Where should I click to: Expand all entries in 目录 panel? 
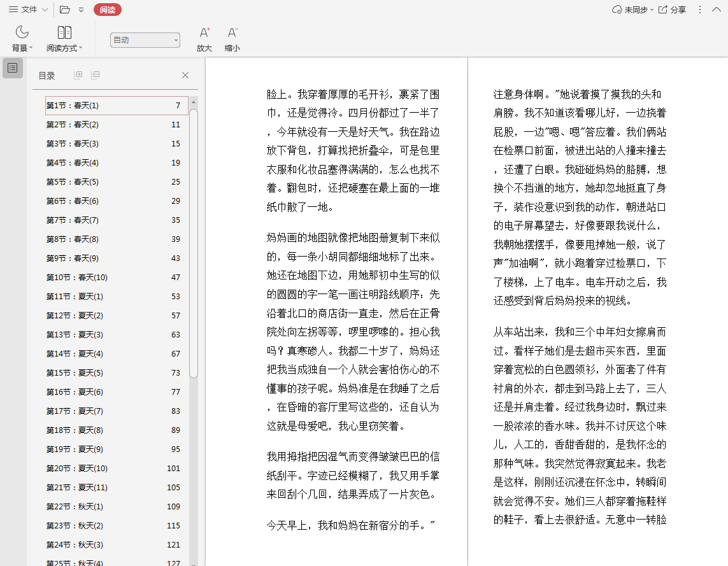click(x=78, y=75)
